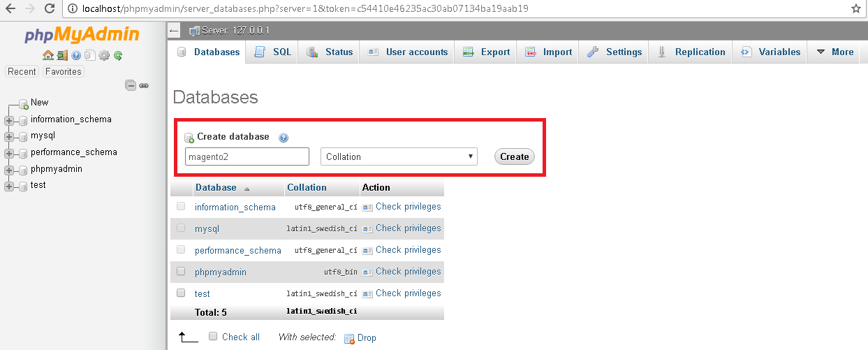Tick the performance_schema row checkbox
This screenshot has height=350, width=868.
(181, 249)
